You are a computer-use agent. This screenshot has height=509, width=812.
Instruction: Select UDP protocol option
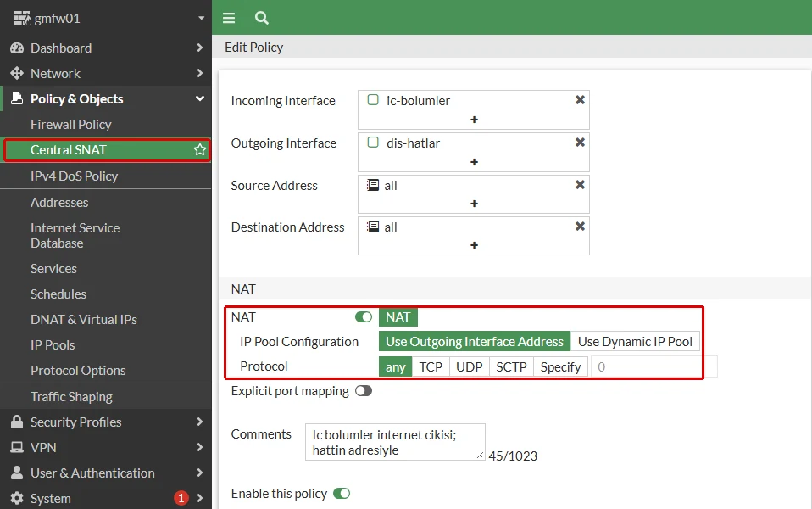pyautogui.click(x=470, y=367)
